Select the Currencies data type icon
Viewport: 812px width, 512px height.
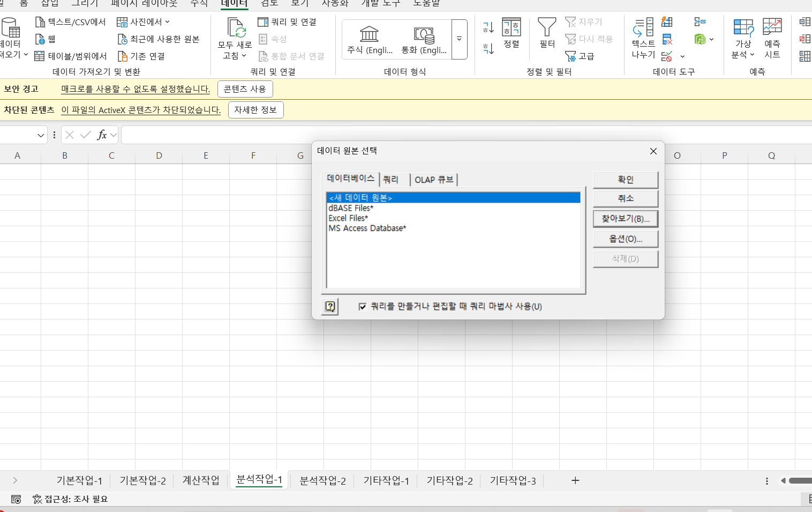(424, 35)
